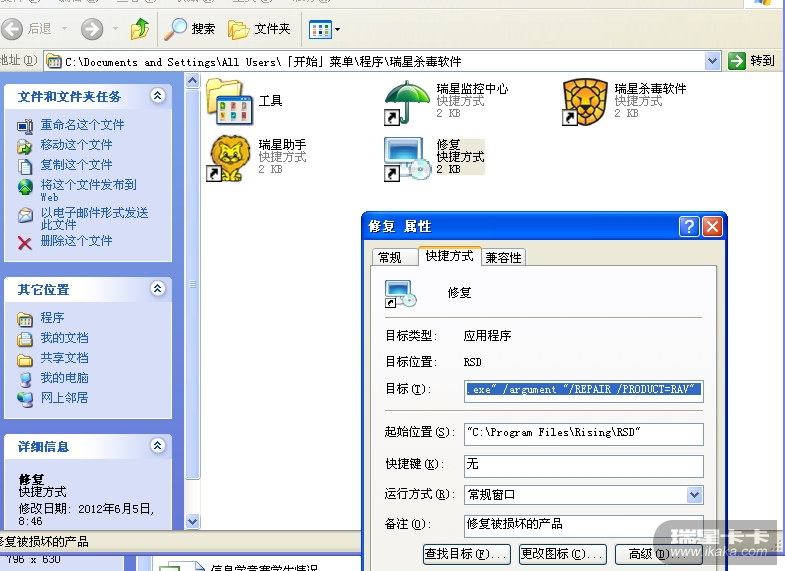
Task: Click the 目标 target text field
Action: tap(584, 391)
